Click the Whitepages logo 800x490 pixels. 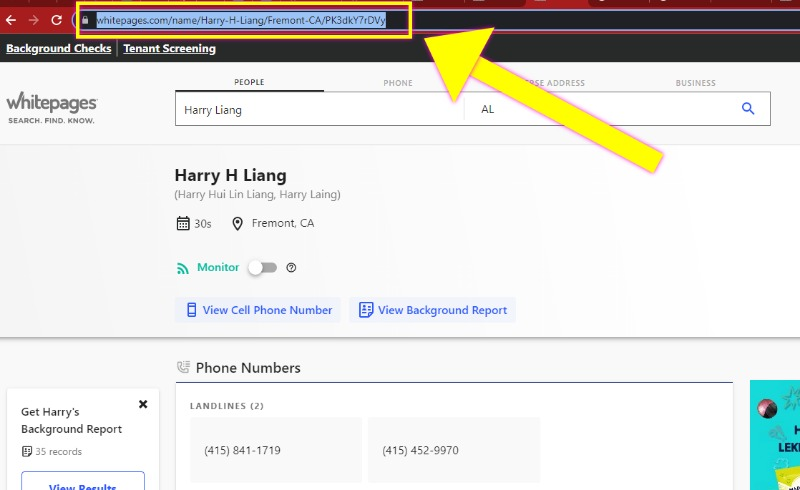(52, 108)
